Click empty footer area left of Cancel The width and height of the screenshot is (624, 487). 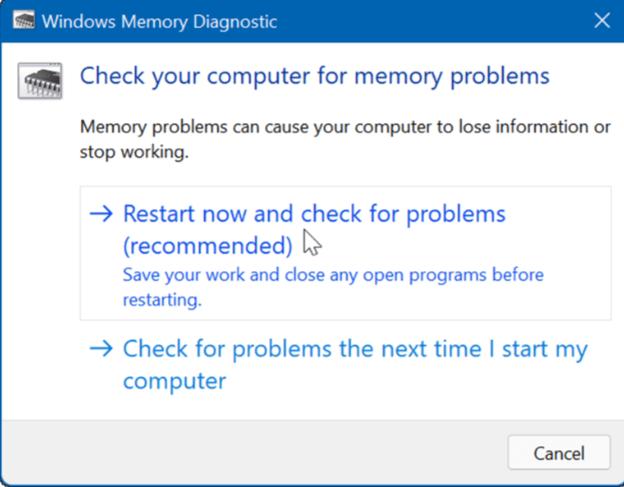(x=250, y=452)
